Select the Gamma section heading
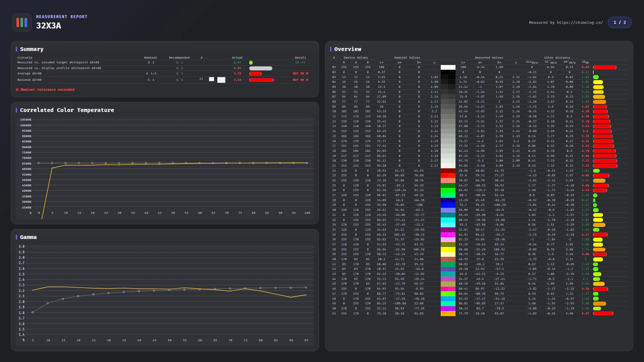644x362 pixels. click(28, 237)
